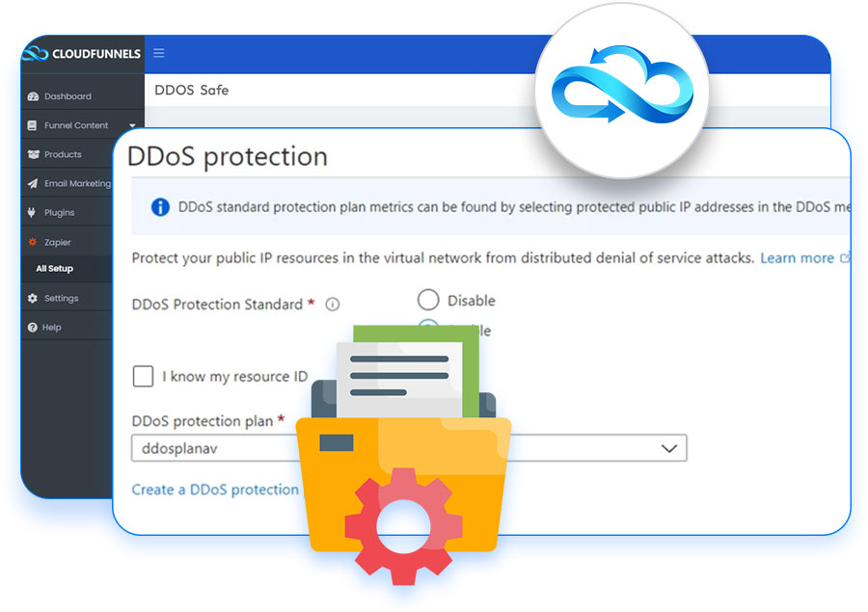Open the DDoS protection plan dropdown
This screenshot has height=612, width=868.
tap(667, 448)
